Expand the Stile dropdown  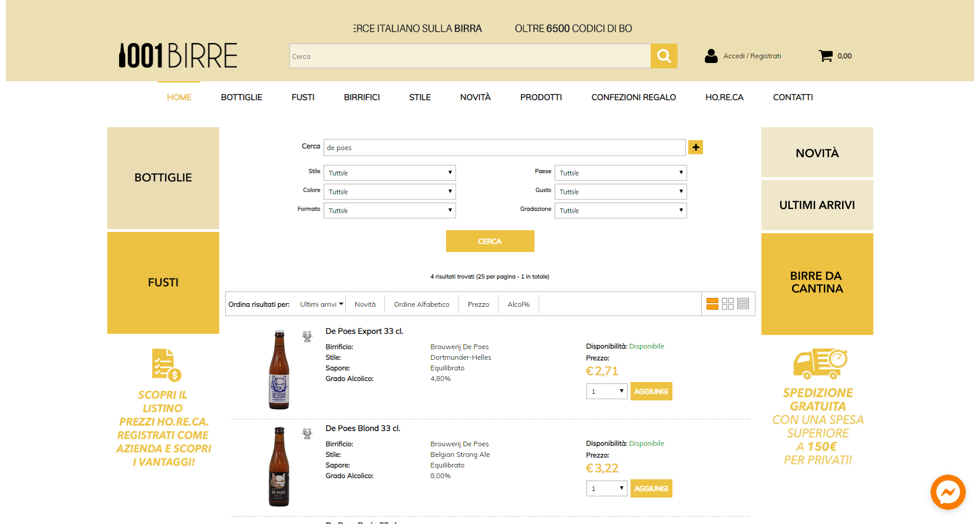(x=390, y=173)
